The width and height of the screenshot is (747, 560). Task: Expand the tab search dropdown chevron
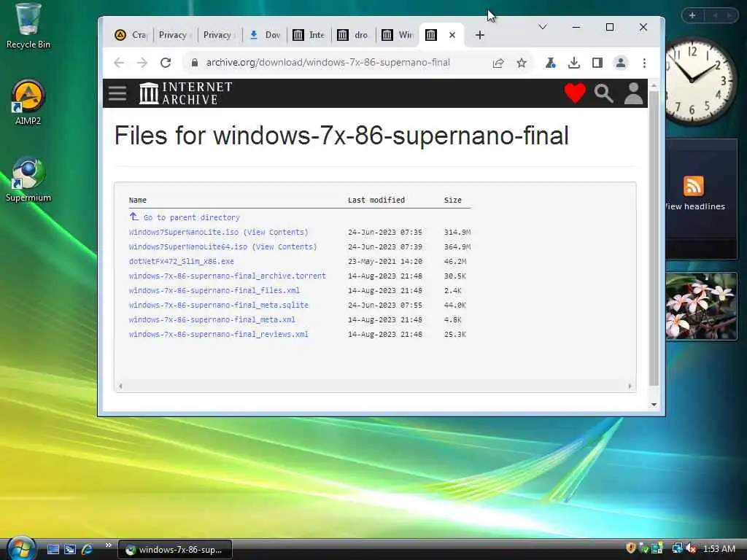tap(543, 27)
